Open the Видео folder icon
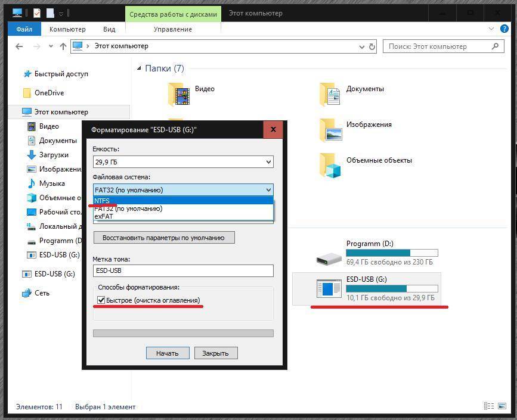The width and height of the screenshot is (517, 420). tap(179, 94)
